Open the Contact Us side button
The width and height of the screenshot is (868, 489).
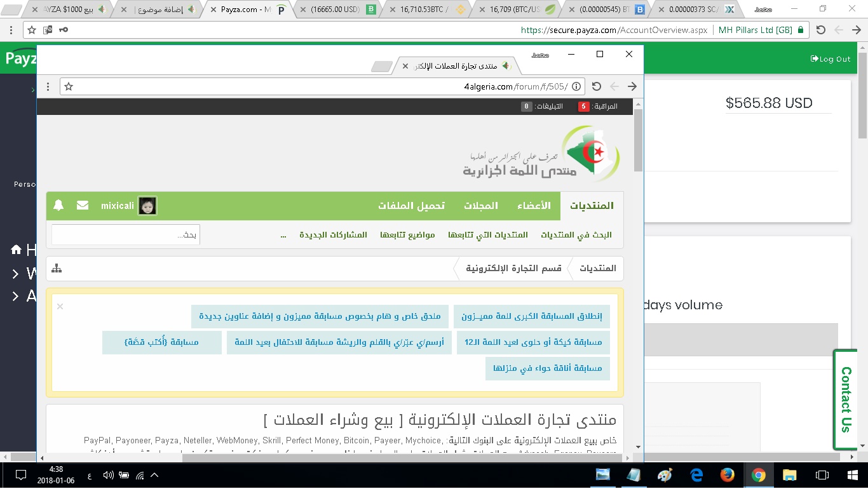(x=846, y=399)
